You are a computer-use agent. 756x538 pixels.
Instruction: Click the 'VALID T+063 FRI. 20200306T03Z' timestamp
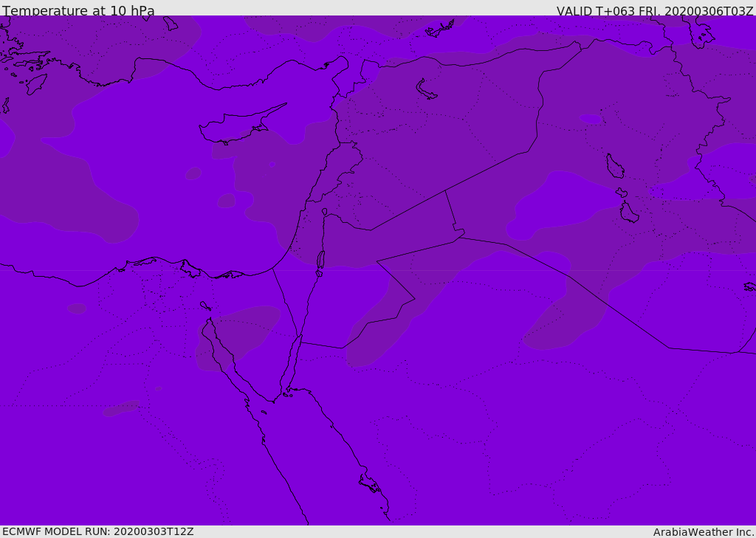point(655,11)
